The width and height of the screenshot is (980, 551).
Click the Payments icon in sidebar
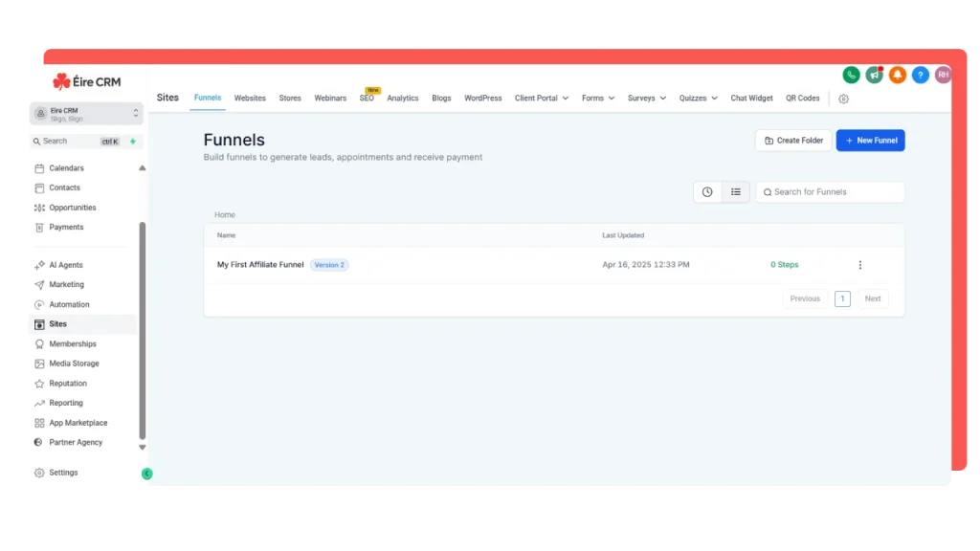click(x=39, y=228)
